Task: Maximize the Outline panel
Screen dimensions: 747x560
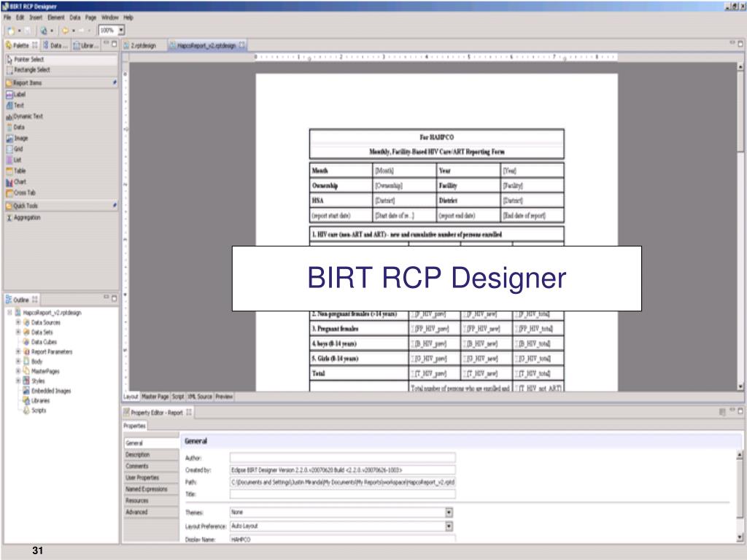Action: (115, 298)
